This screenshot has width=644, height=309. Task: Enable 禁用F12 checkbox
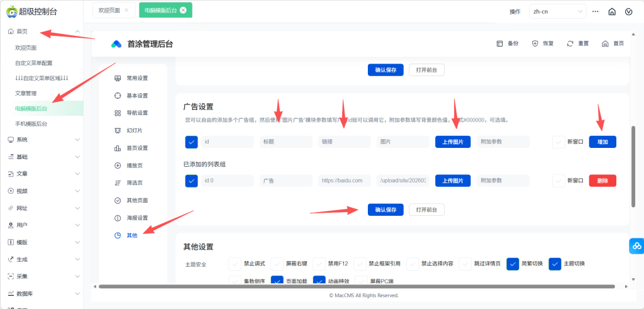(319, 264)
